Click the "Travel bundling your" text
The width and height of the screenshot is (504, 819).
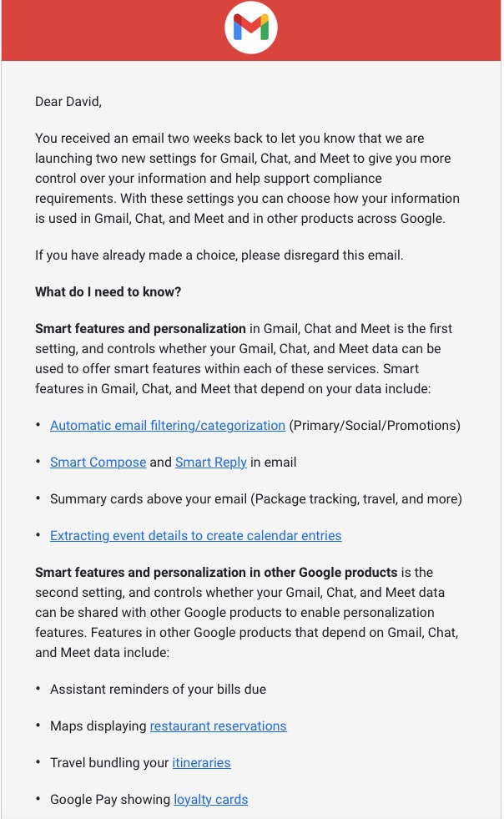pos(109,763)
